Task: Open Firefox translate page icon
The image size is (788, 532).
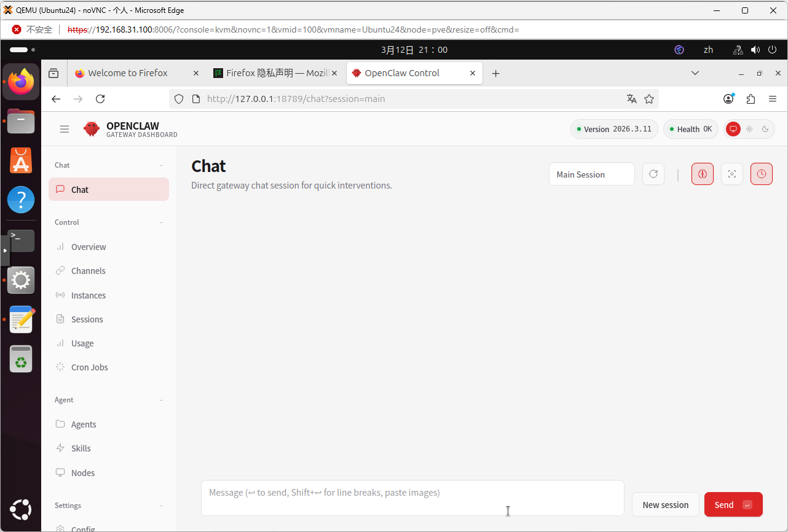Action: [631, 99]
